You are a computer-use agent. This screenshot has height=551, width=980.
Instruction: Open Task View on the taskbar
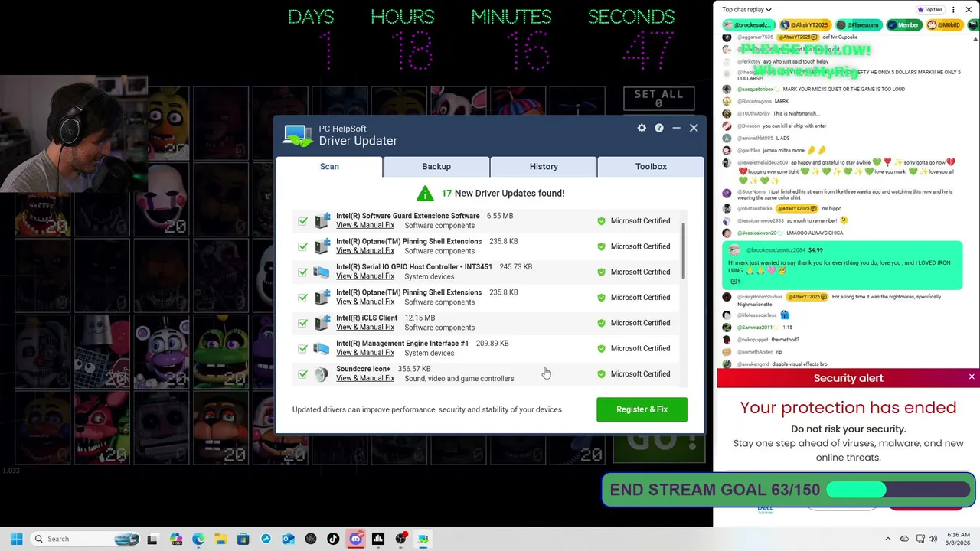click(152, 539)
